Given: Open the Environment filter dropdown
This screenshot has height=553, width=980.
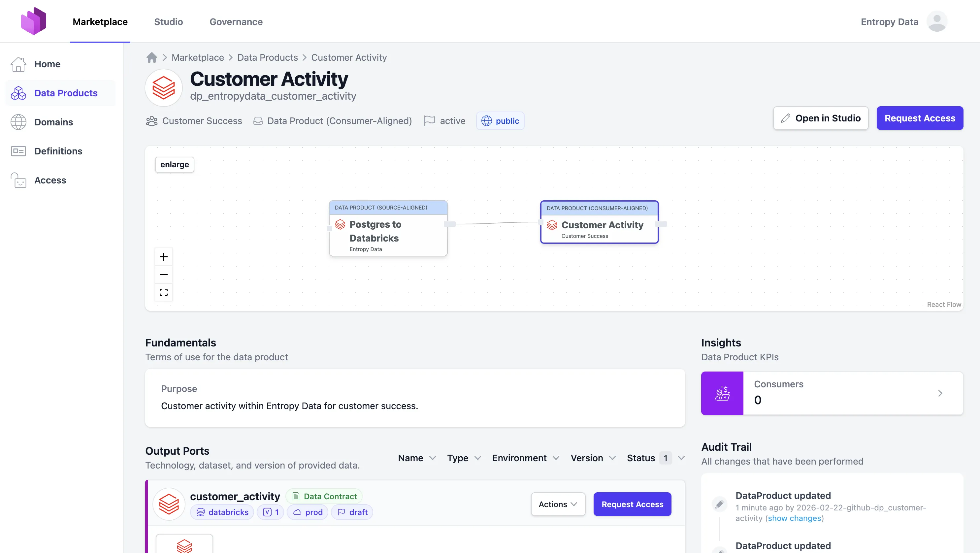Looking at the screenshot, I should (525, 458).
